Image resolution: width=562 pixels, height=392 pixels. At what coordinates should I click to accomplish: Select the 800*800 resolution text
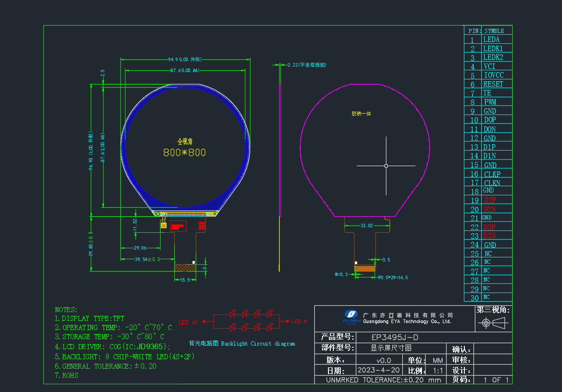pyautogui.click(x=184, y=152)
